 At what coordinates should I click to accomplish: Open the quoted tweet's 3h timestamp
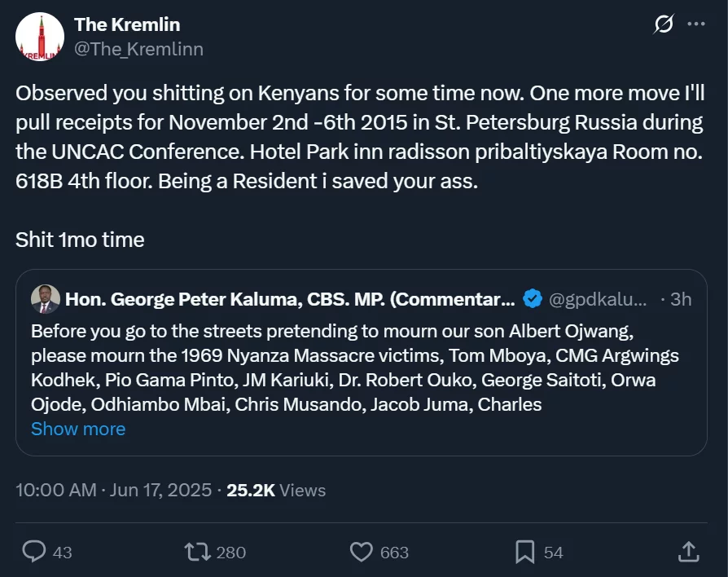(x=680, y=299)
